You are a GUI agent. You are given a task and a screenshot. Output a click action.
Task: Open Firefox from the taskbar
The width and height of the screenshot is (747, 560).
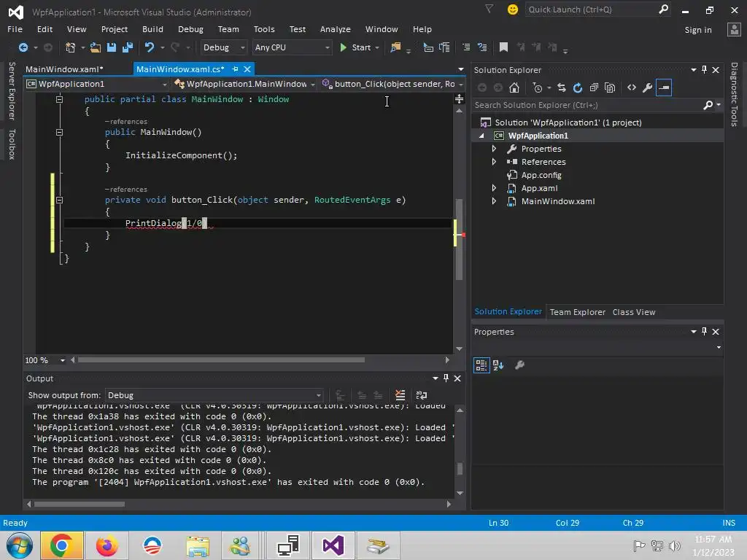107,545
